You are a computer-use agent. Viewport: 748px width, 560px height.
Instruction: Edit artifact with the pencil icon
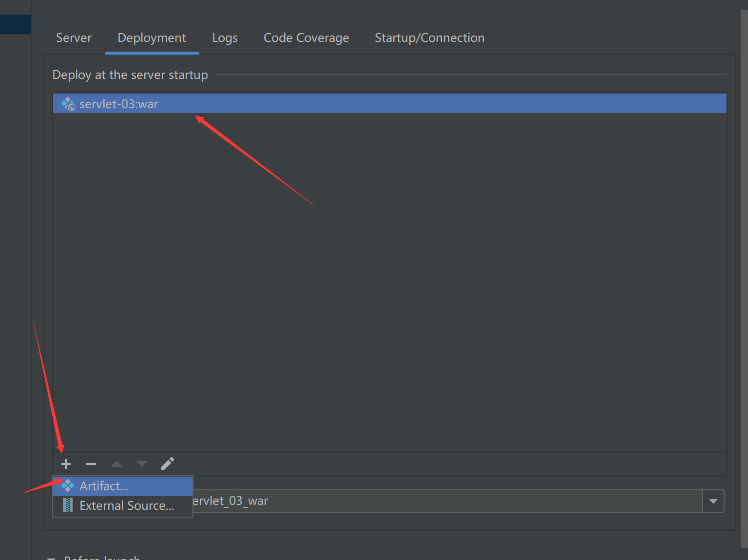[167, 464]
